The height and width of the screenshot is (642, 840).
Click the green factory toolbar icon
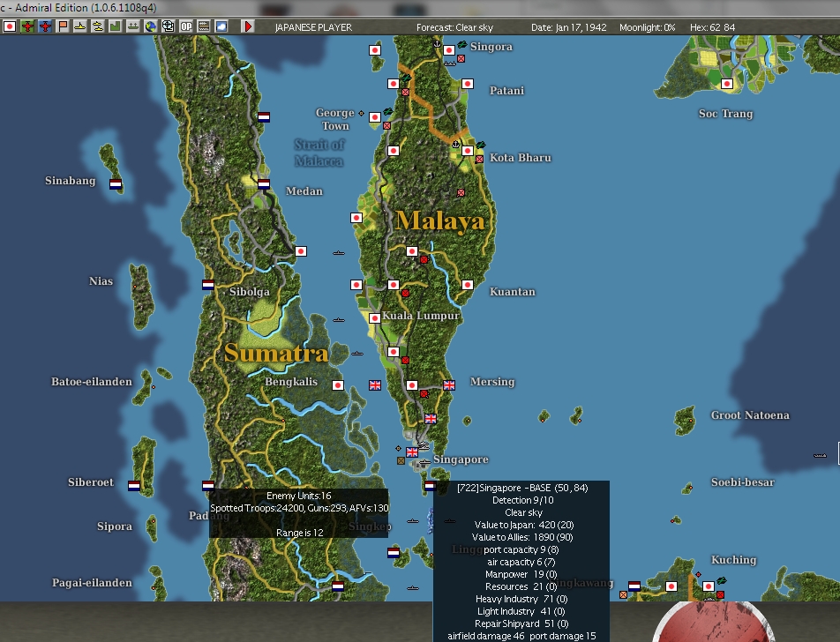tap(116, 26)
